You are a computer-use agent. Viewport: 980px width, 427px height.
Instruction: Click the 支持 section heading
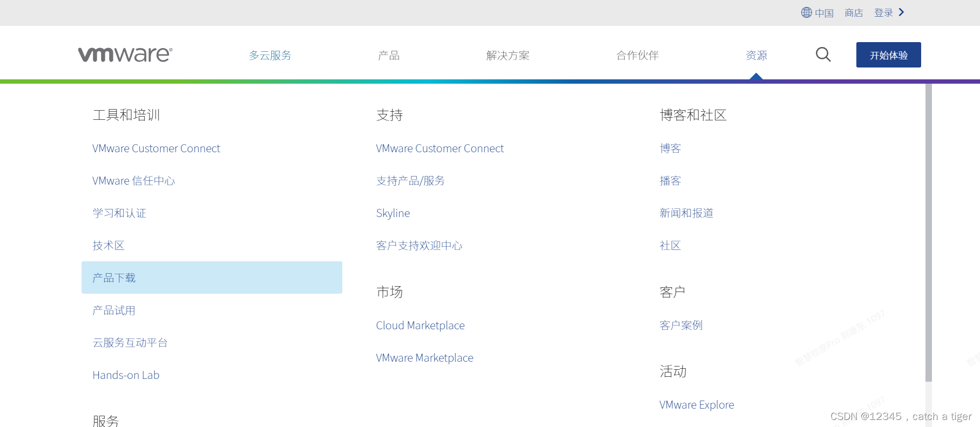(x=389, y=115)
